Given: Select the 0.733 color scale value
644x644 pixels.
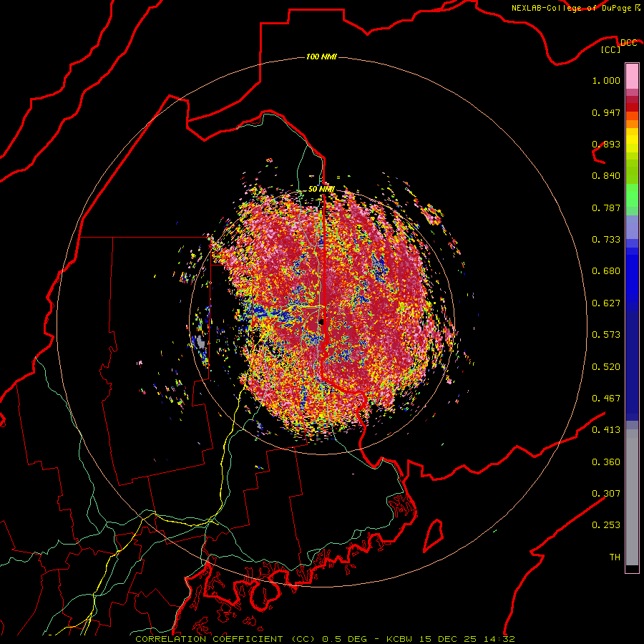Looking at the screenshot, I should pos(606,240).
